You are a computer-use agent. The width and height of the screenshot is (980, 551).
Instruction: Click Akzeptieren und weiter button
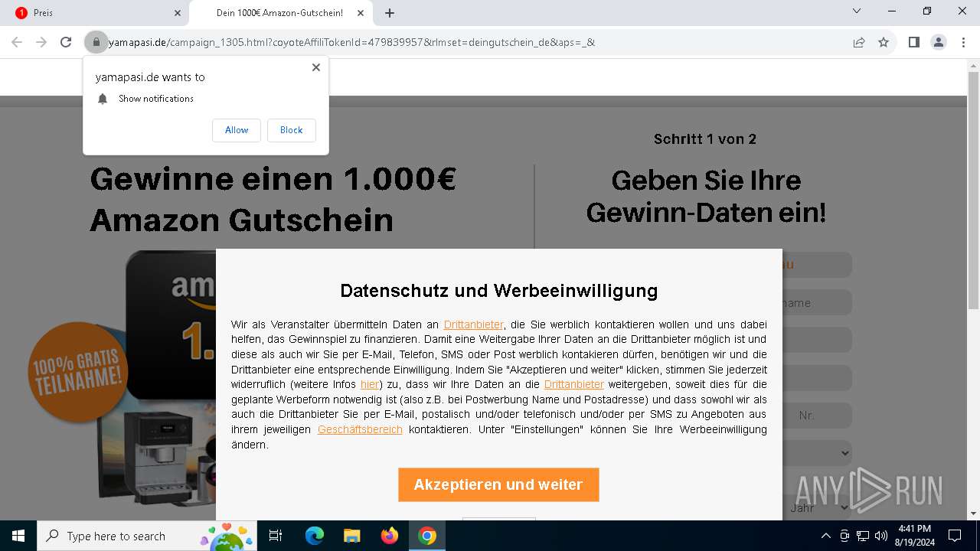click(x=498, y=484)
